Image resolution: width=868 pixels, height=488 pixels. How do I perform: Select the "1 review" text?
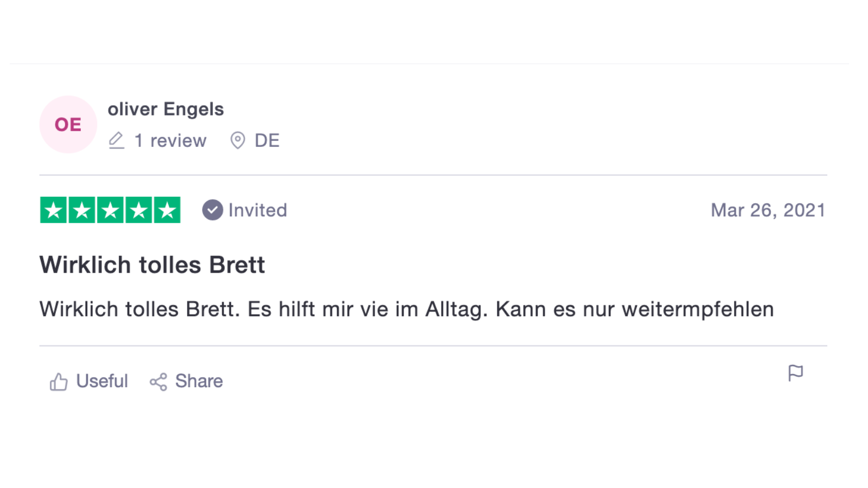pos(170,140)
